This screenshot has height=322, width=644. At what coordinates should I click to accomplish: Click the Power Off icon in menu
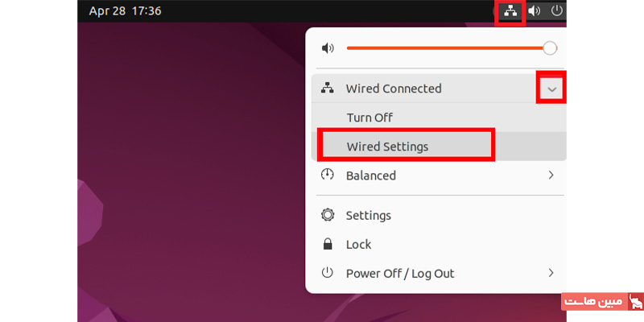pos(328,273)
